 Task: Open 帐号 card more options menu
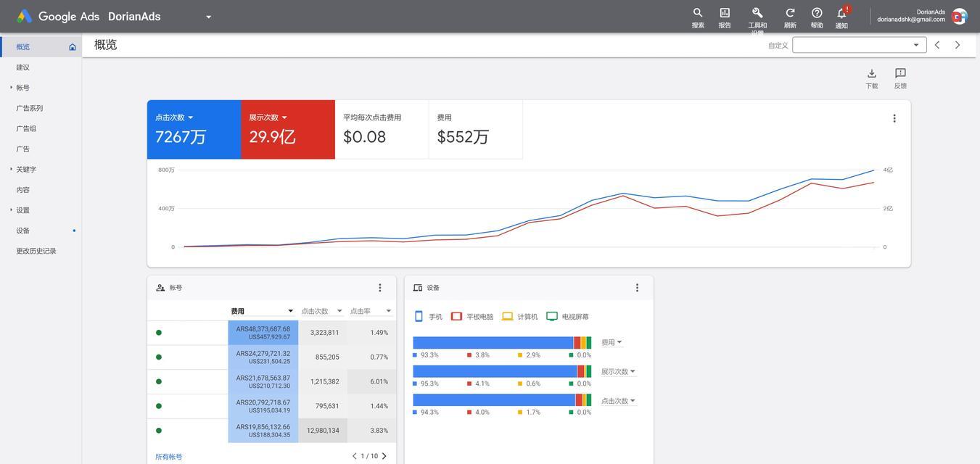pos(379,288)
